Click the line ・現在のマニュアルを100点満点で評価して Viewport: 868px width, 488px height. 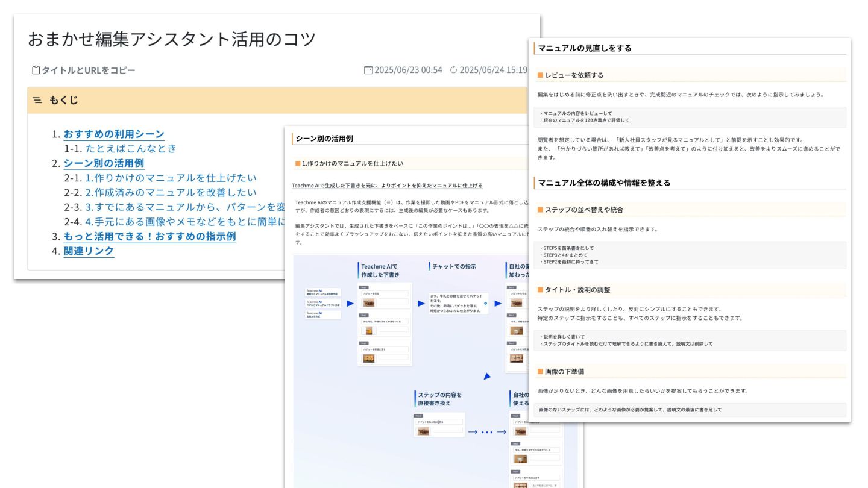tap(584, 120)
